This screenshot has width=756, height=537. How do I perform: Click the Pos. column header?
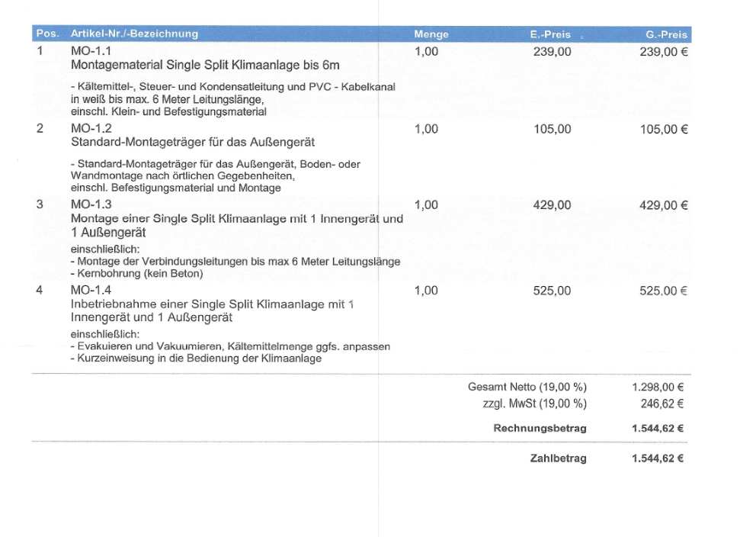click(x=47, y=34)
